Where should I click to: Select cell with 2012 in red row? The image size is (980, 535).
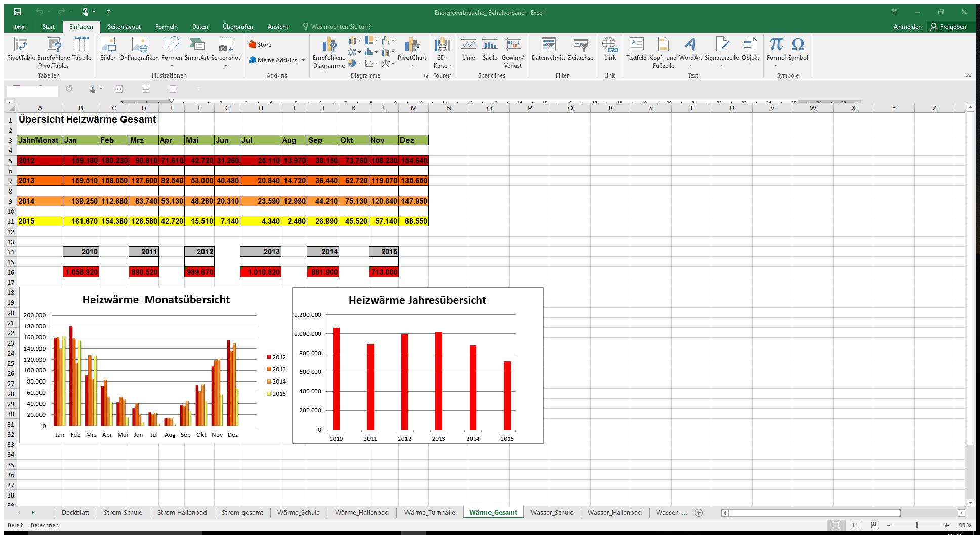(39, 161)
